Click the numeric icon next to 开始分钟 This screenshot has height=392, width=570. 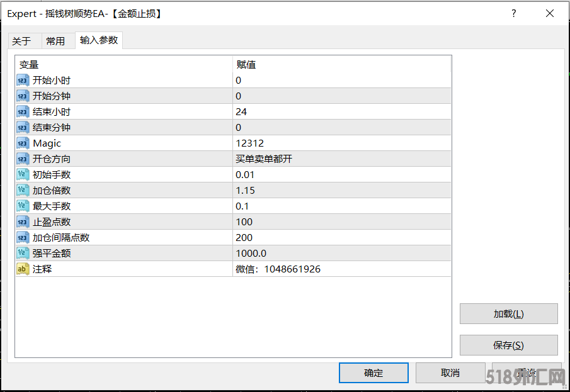[x=22, y=96]
